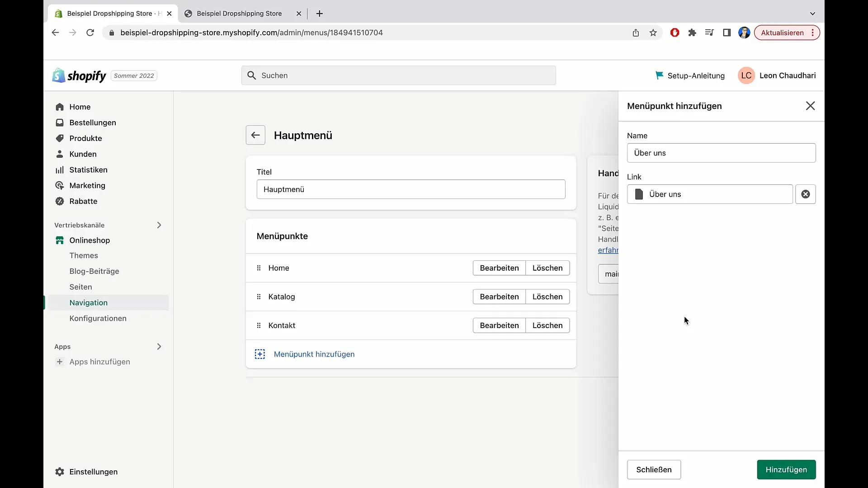This screenshot has height=488, width=868.
Task: Click clear icon next to Über uns link
Action: (806, 194)
